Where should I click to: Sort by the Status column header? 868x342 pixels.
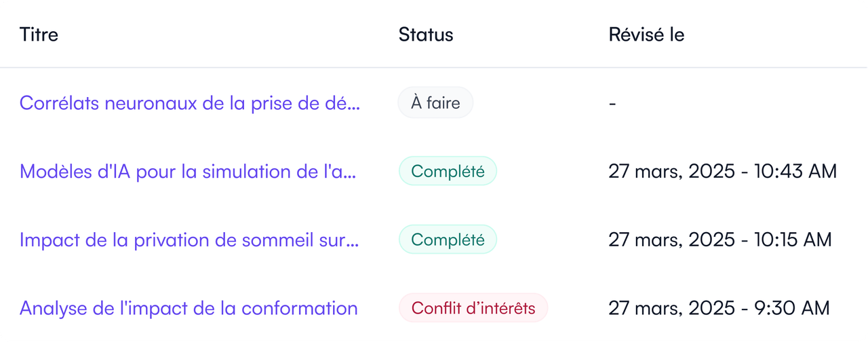pyautogui.click(x=426, y=35)
